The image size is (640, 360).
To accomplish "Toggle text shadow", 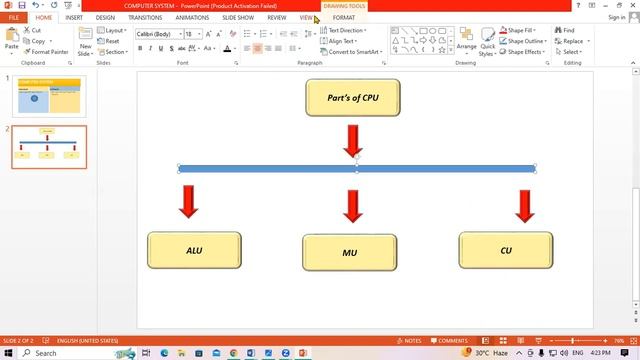I will click(x=171, y=49).
